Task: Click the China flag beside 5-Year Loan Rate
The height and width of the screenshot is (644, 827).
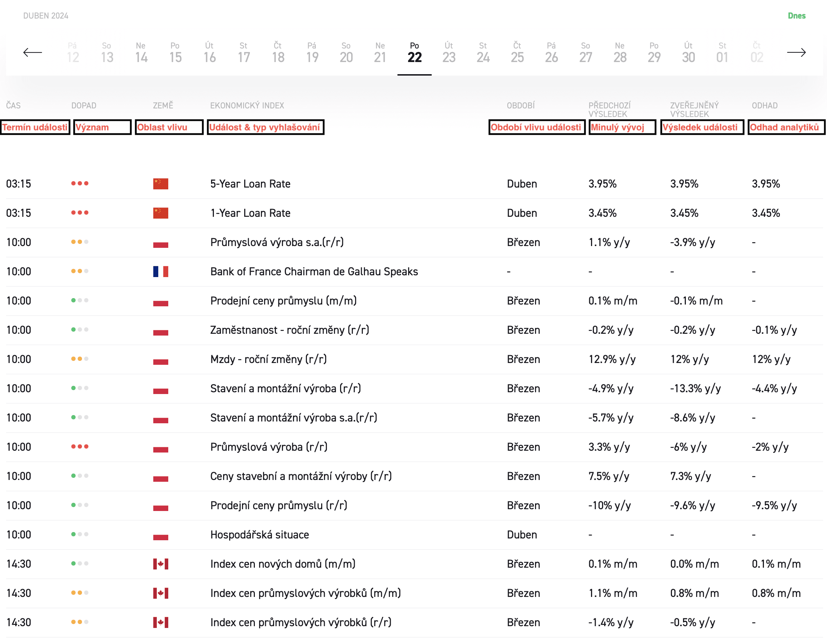Action: [160, 184]
